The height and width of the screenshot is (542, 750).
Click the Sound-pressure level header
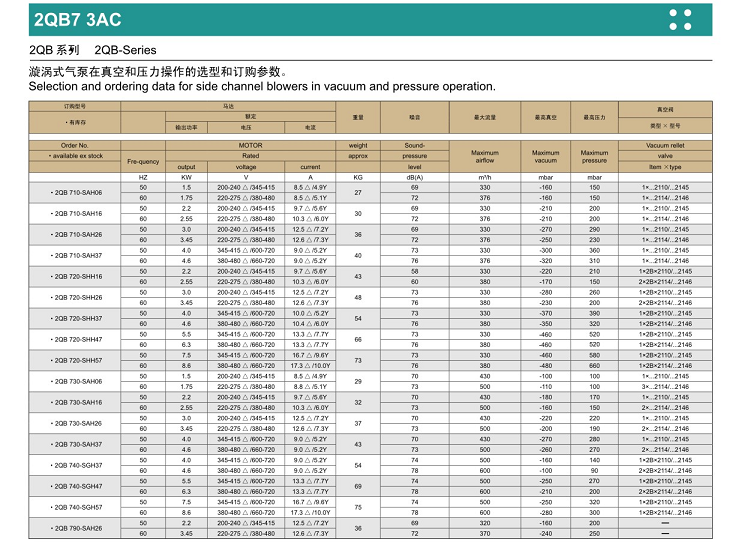click(414, 156)
